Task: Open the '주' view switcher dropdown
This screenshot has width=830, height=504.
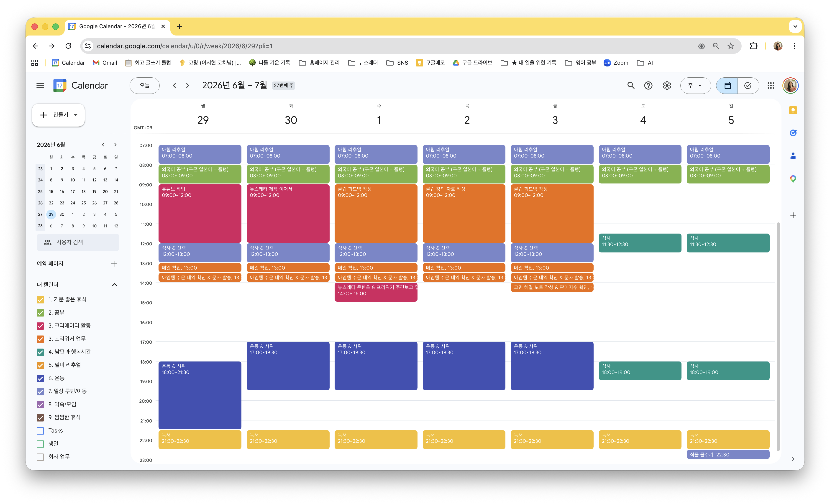Action: [695, 86]
